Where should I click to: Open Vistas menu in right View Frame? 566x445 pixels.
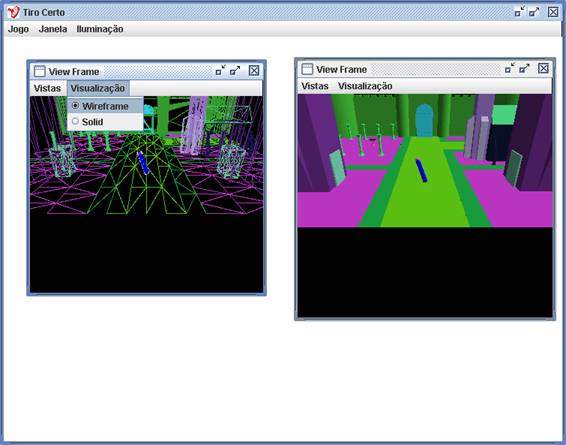pyautogui.click(x=315, y=86)
